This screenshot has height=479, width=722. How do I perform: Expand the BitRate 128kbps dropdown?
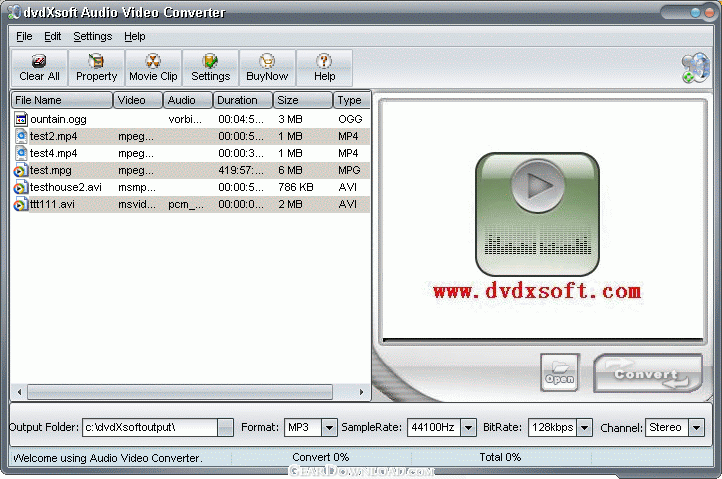(584, 427)
